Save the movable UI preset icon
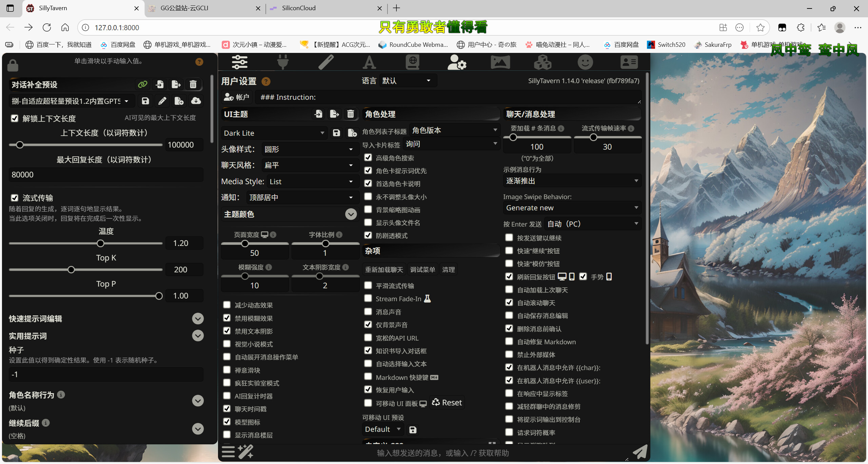This screenshot has width=868, height=464. tap(413, 430)
